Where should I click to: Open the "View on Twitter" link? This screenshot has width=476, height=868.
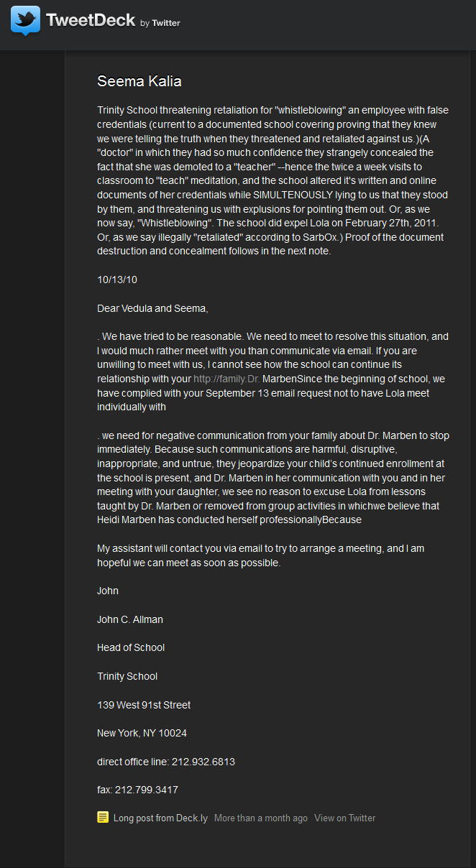click(x=345, y=818)
